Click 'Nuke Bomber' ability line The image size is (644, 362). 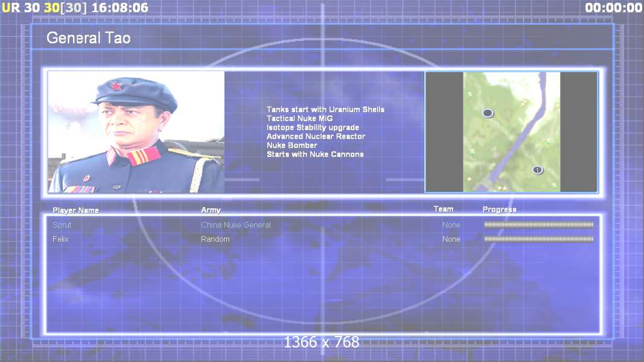292,145
